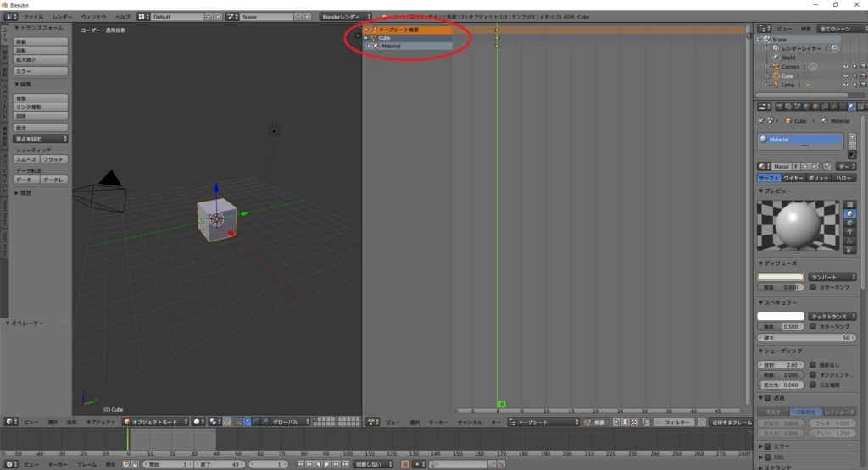Image resolution: width=868 pixels, height=470 pixels.
Task: Open the ウィンドウ menu
Action: pyautogui.click(x=93, y=17)
